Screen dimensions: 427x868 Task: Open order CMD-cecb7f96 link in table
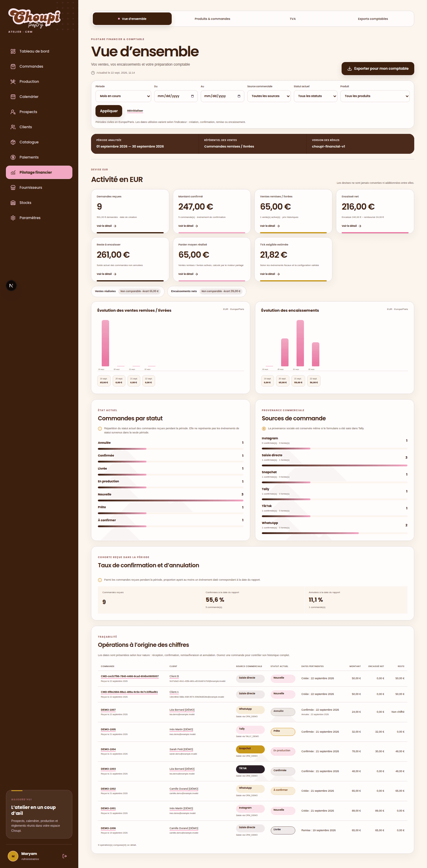130,676
